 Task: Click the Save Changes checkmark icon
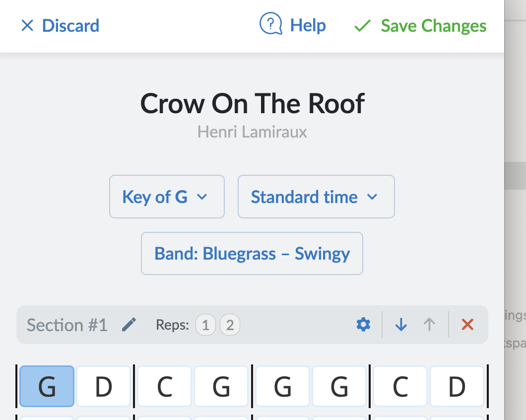[363, 26]
